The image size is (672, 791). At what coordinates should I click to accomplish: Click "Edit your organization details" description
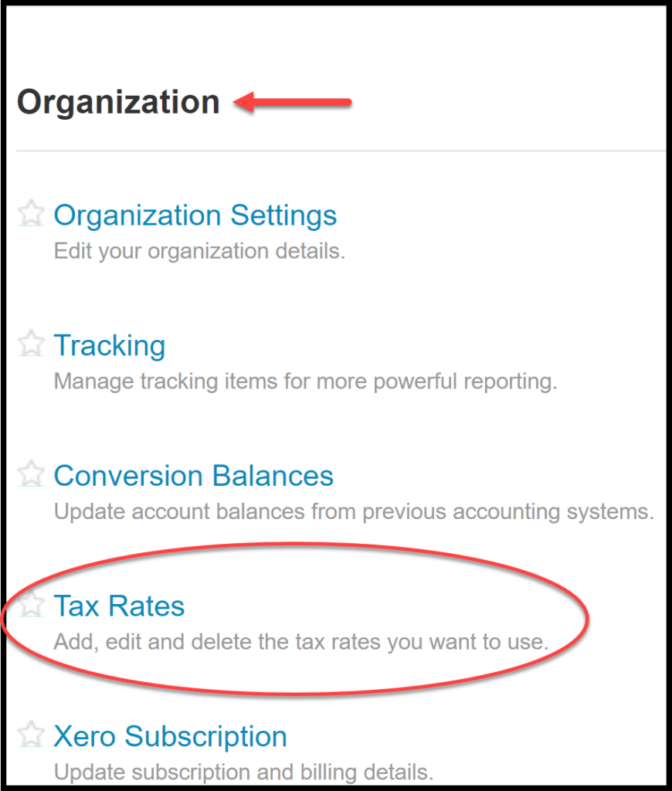click(x=199, y=252)
